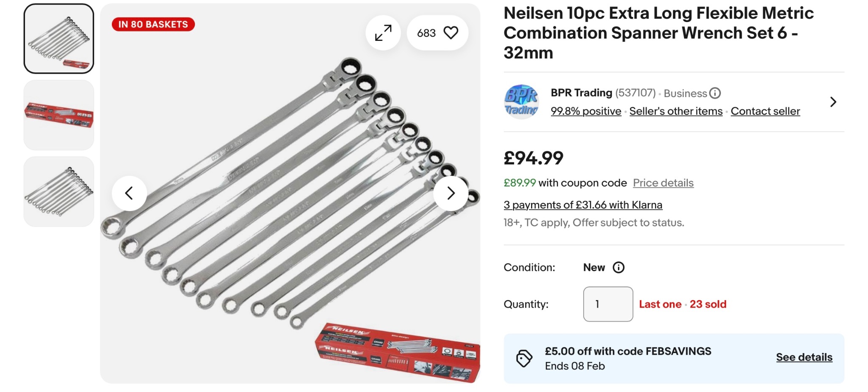View the red box packaging thumbnail
This screenshot has height=392, width=868.
coord(59,115)
